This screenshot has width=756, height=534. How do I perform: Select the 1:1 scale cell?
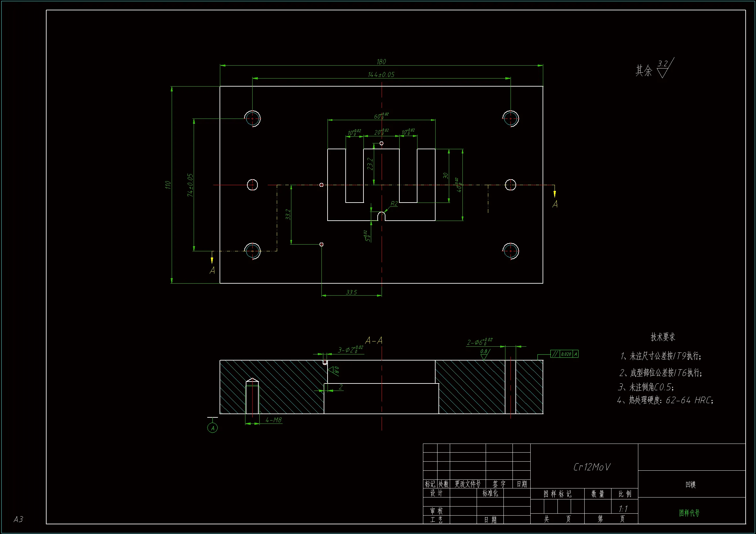coord(623,509)
